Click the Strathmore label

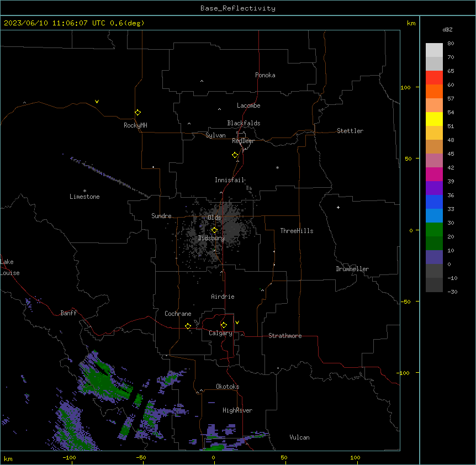click(x=285, y=336)
